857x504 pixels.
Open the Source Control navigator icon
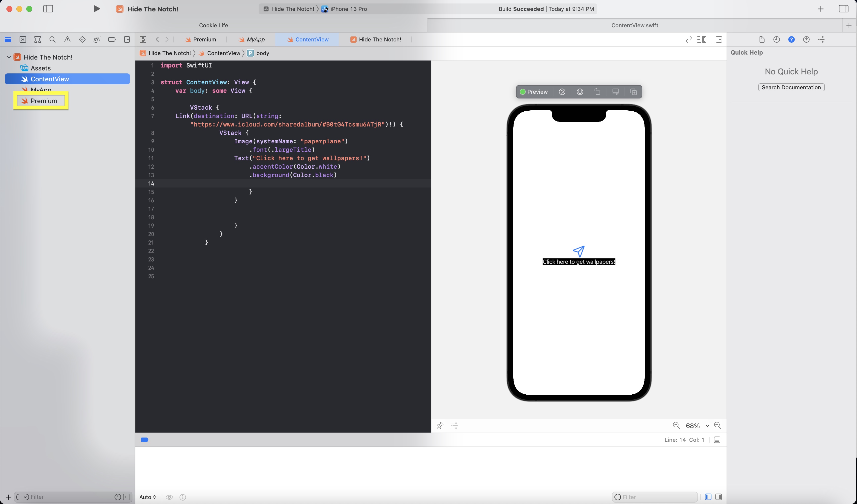(23, 39)
